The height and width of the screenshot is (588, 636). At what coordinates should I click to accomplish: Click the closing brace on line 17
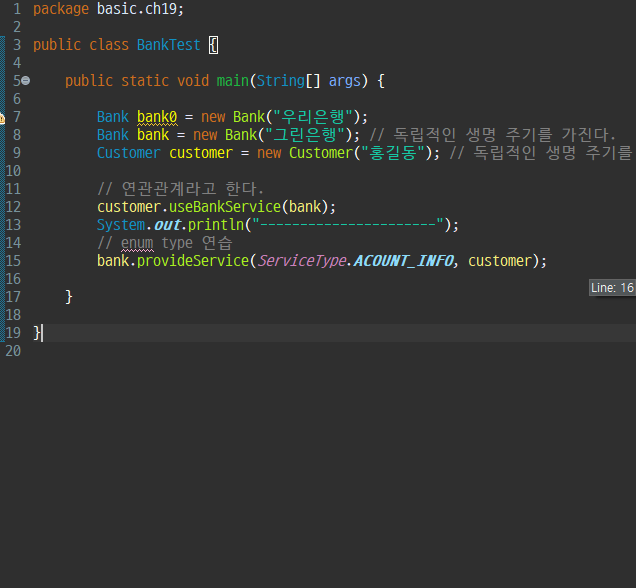69,297
